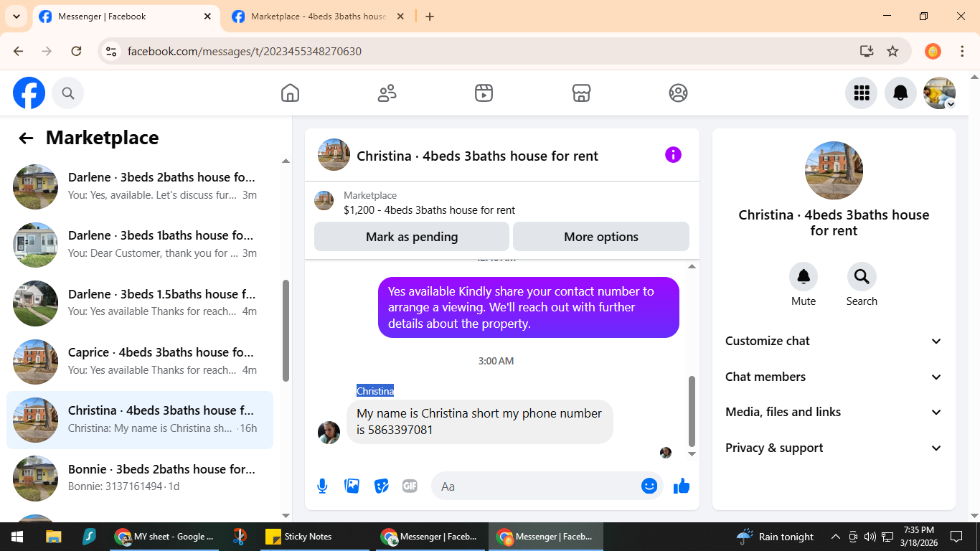Viewport: 980px width, 551px height.
Task: Open the volume control in the system tray
Action: coord(870,537)
